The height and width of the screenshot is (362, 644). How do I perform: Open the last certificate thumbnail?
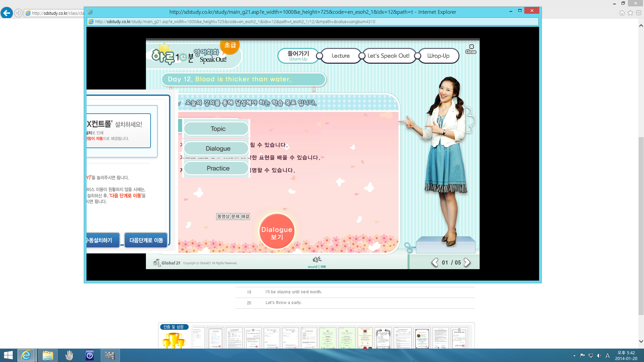(x=459, y=338)
